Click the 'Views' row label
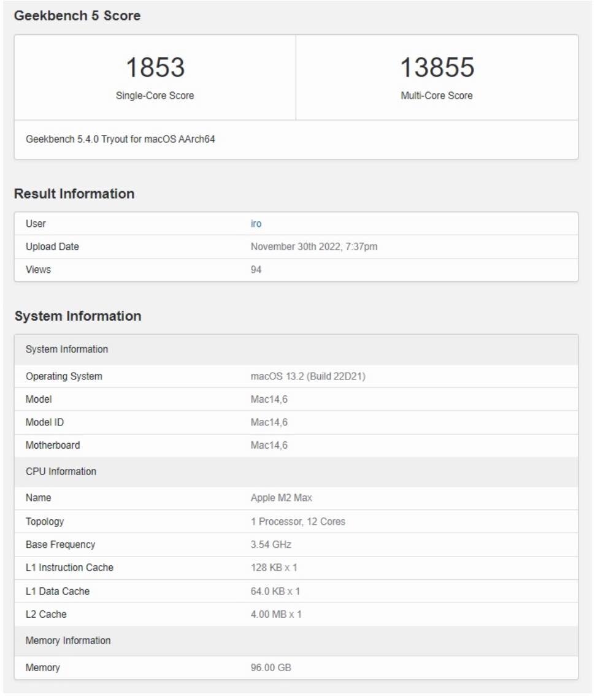The width and height of the screenshot is (595, 700). [39, 270]
